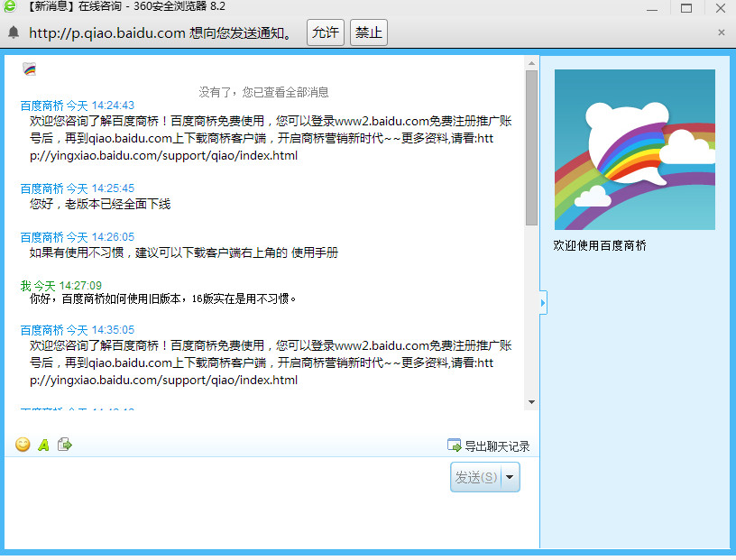Open the send button dropdown arrow
Screen dimensions: 736x560
click(x=511, y=477)
